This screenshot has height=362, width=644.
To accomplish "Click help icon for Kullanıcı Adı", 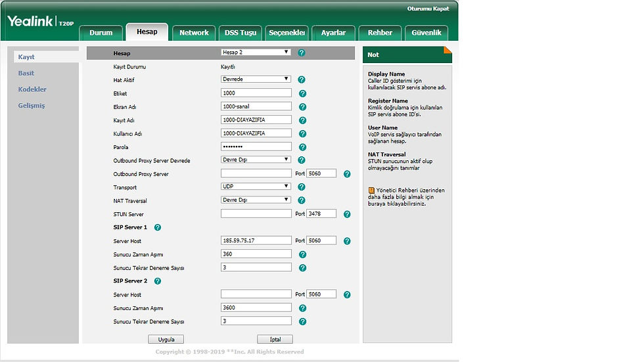I will point(303,134).
